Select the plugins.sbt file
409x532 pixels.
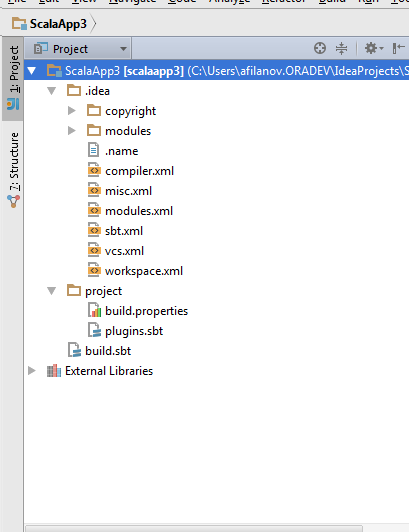tap(134, 331)
